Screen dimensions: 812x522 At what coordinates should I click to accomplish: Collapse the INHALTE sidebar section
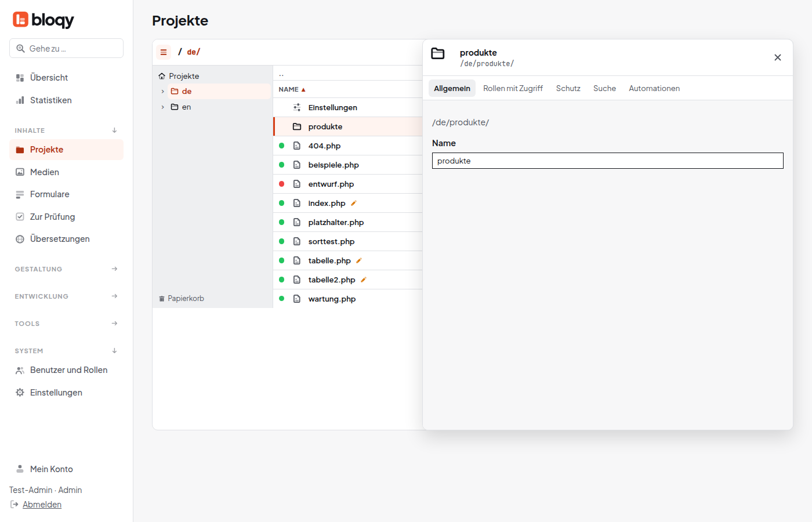coord(115,130)
